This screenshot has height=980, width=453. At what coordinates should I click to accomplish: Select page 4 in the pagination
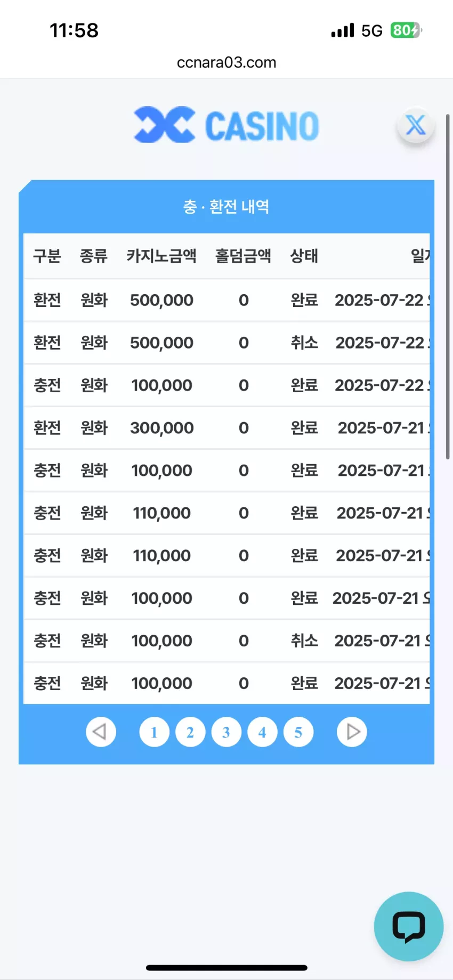262,732
